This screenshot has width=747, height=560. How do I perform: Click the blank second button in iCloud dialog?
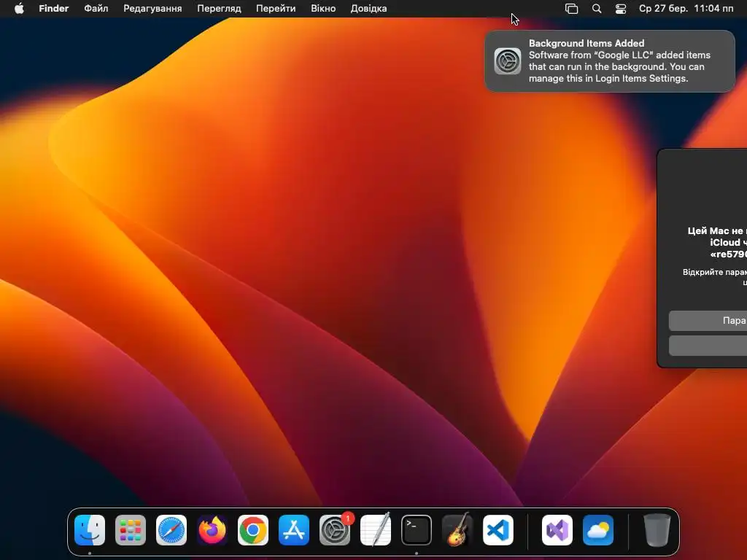pos(708,346)
